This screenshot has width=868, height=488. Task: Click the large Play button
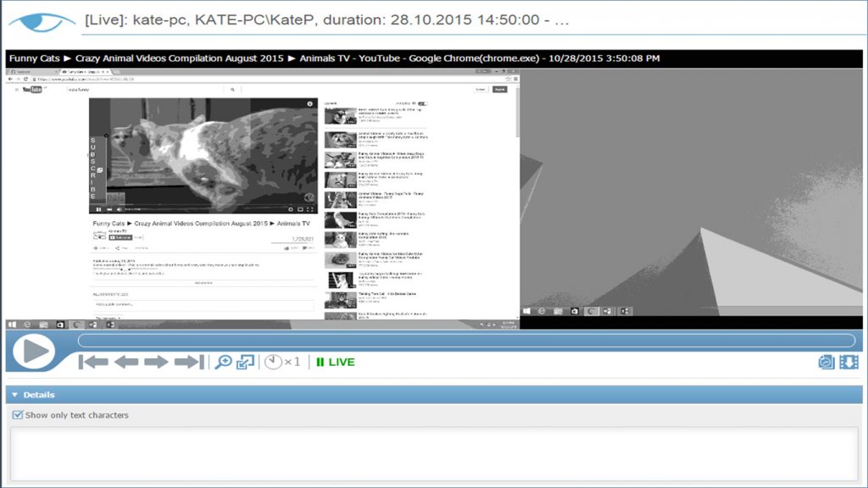point(34,352)
